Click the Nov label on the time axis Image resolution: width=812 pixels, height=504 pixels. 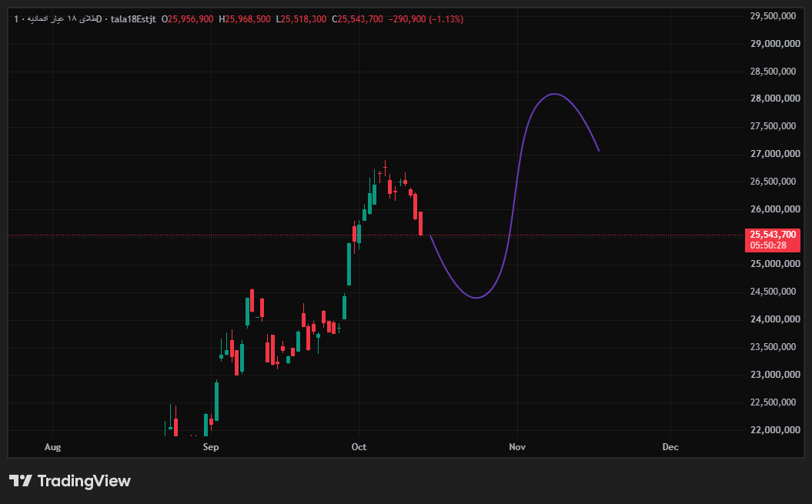click(x=517, y=447)
